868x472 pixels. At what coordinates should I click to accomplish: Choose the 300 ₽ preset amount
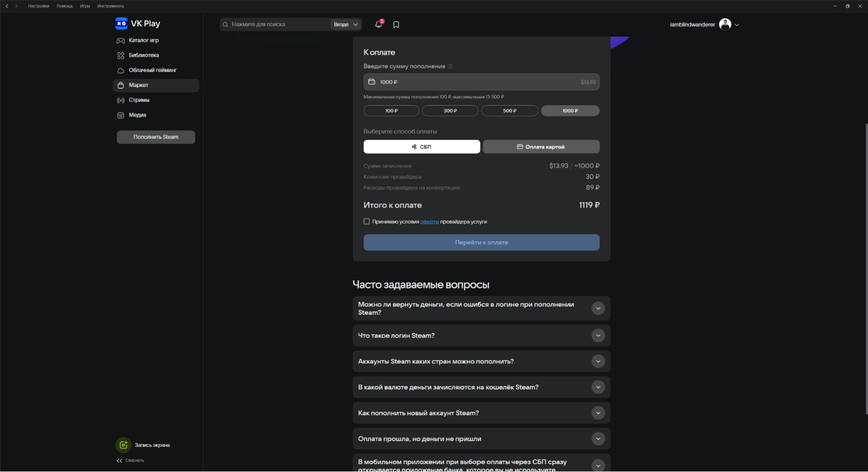pos(450,111)
